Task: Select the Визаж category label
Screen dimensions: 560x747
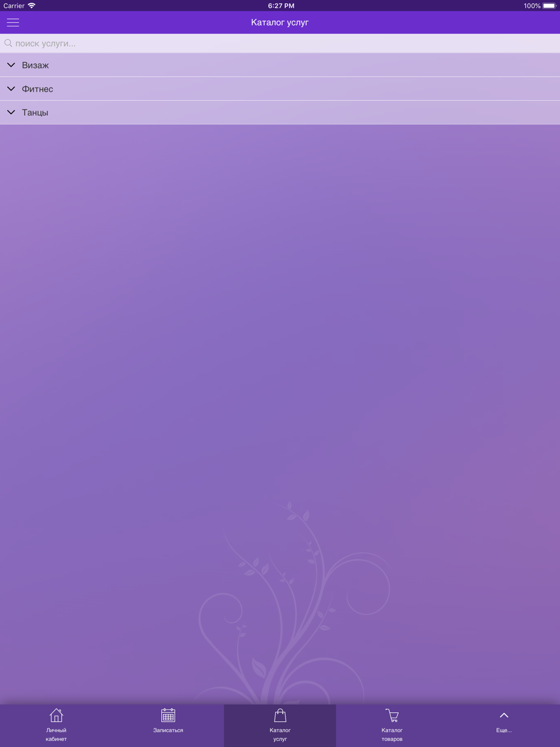Action: (35, 66)
